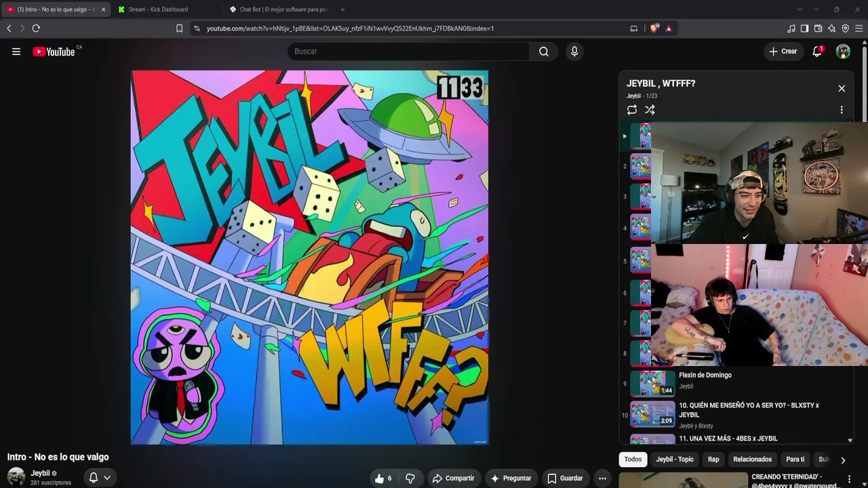Open the Brave VPN shield icon

point(845,28)
